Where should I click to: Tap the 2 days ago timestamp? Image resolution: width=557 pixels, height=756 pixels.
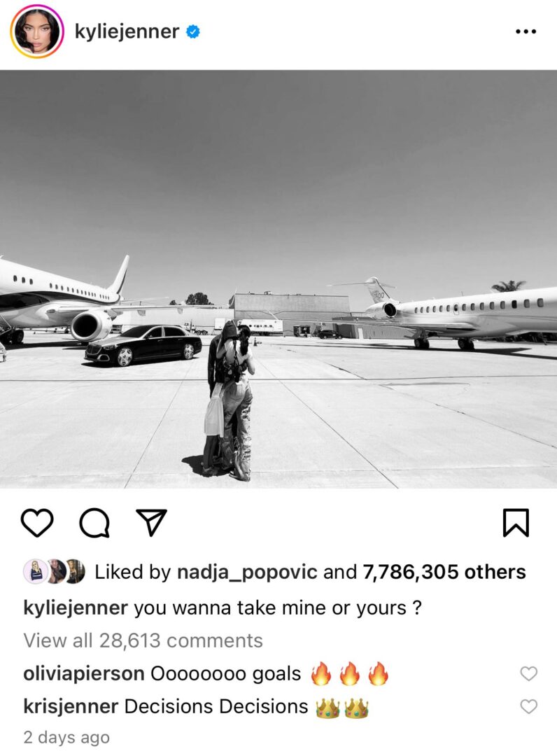66,737
